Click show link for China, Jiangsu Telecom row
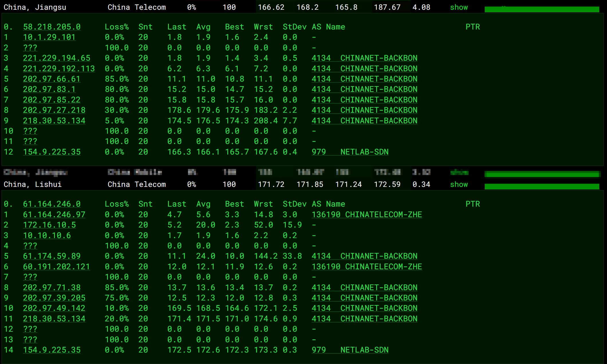 coord(459,7)
